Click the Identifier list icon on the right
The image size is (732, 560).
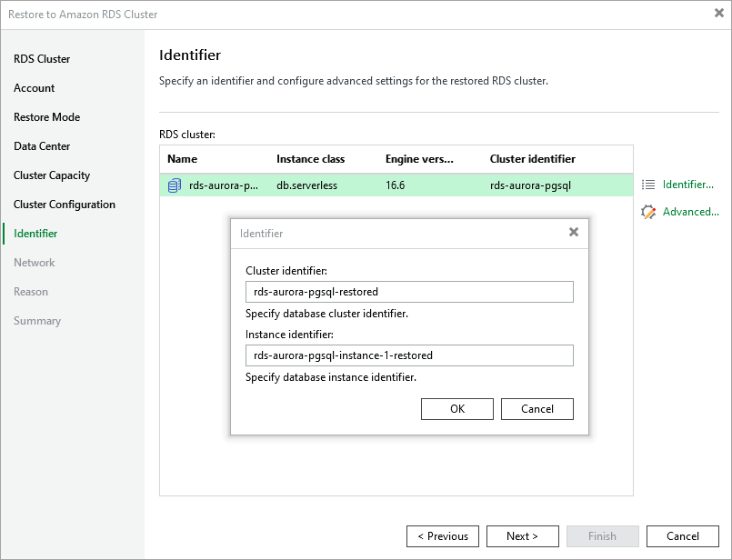coord(648,185)
